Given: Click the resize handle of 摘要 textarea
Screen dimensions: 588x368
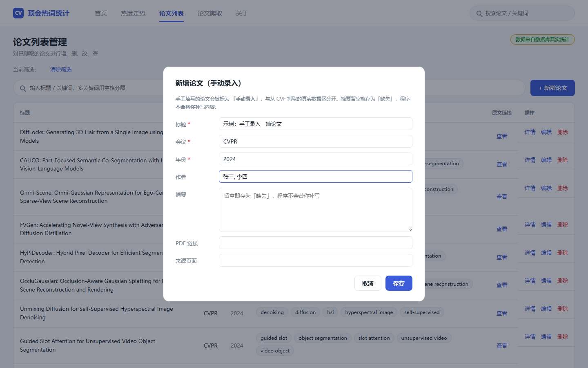Looking at the screenshot, I should (x=410, y=229).
